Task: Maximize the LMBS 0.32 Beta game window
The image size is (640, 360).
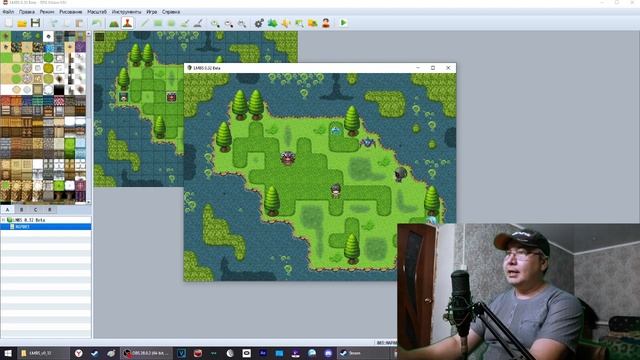Action: pos(433,68)
